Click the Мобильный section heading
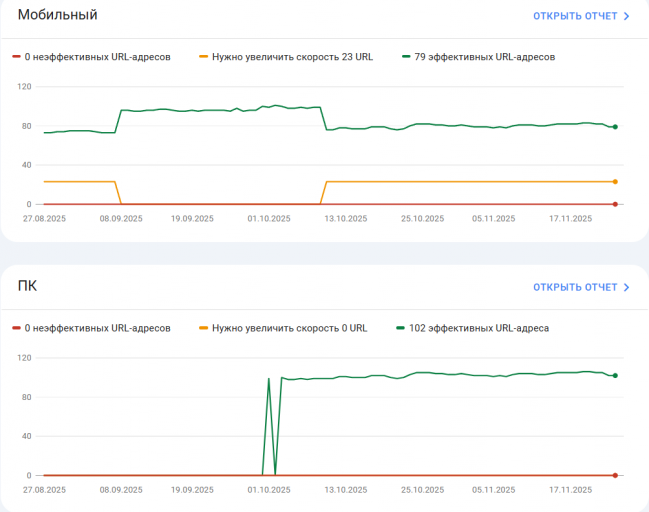The height and width of the screenshot is (512, 649). click(58, 16)
